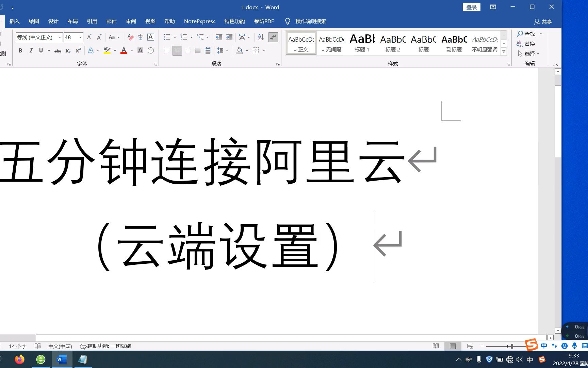Open the phonetic guide (wén) tool
This screenshot has width=588, height=368.
(x=140, y=37)
